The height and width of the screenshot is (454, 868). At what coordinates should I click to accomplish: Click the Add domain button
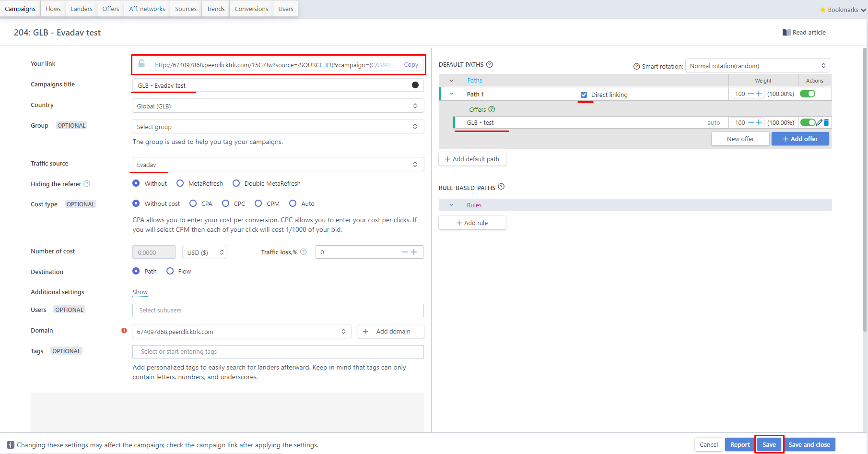pos(391,332)
